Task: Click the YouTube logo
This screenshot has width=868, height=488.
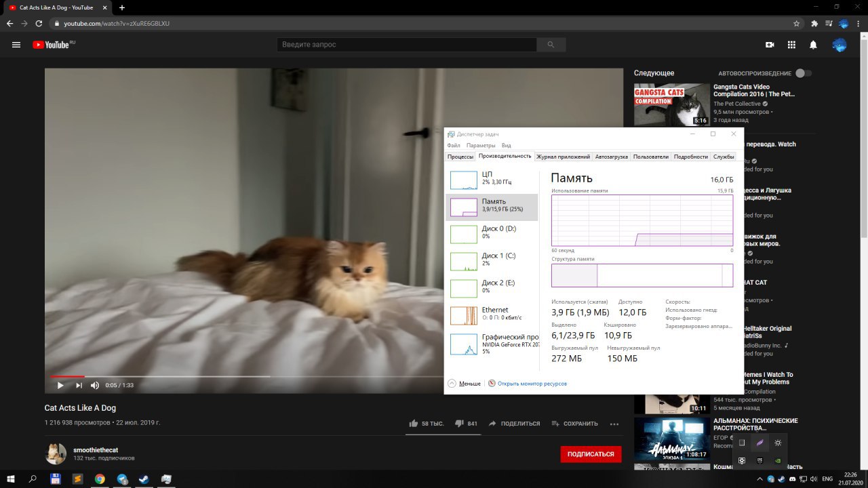Action: pyautogui.click(x=53, y=45)
